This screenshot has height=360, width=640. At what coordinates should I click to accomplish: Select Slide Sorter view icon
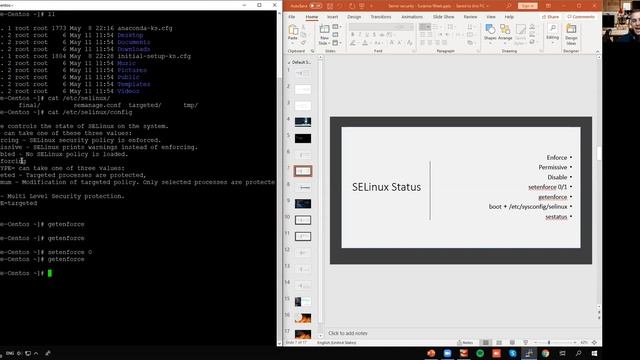click(499, 342)
